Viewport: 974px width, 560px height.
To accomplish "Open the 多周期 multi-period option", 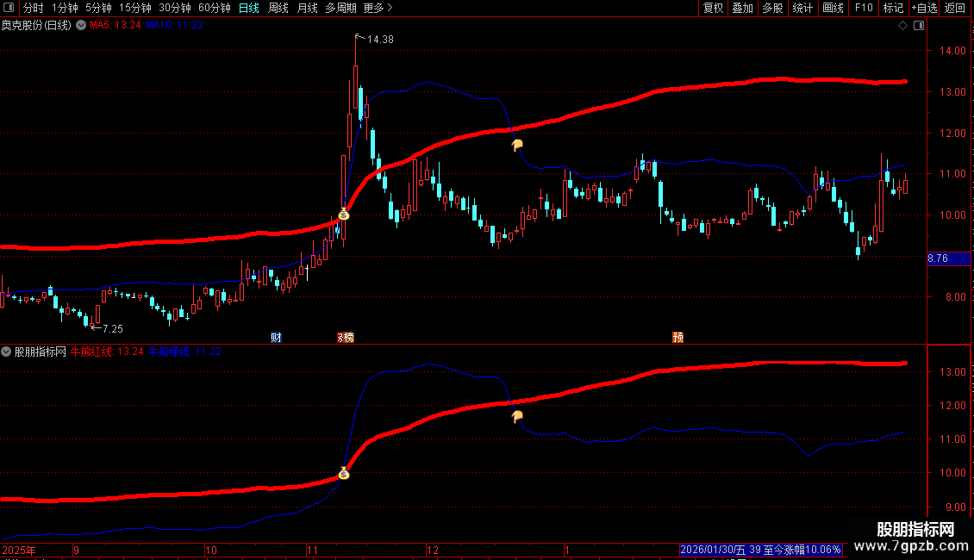I will 340,8.
